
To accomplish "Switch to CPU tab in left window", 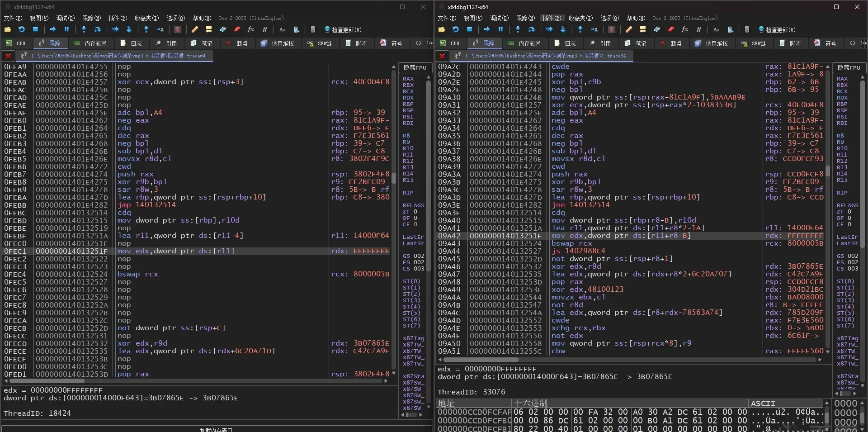I will pyautogui.click(x=16, y=43).
